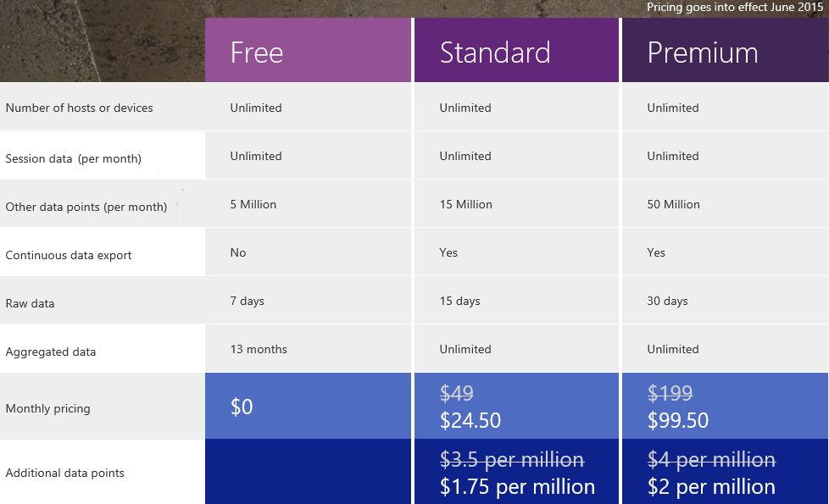829x504 pixels.
Task: Click the Number of hosts or devices label
Action: coord(79,108)
